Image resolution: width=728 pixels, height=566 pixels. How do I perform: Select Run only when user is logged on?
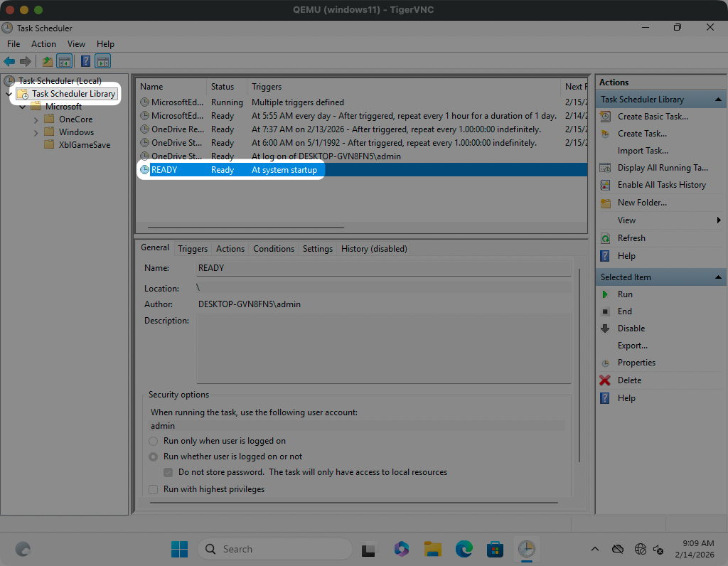154,441
